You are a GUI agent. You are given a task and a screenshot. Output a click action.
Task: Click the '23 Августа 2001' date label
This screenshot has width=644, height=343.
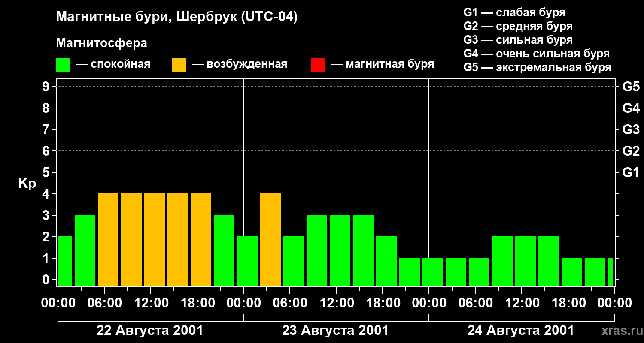click(335, 331)
